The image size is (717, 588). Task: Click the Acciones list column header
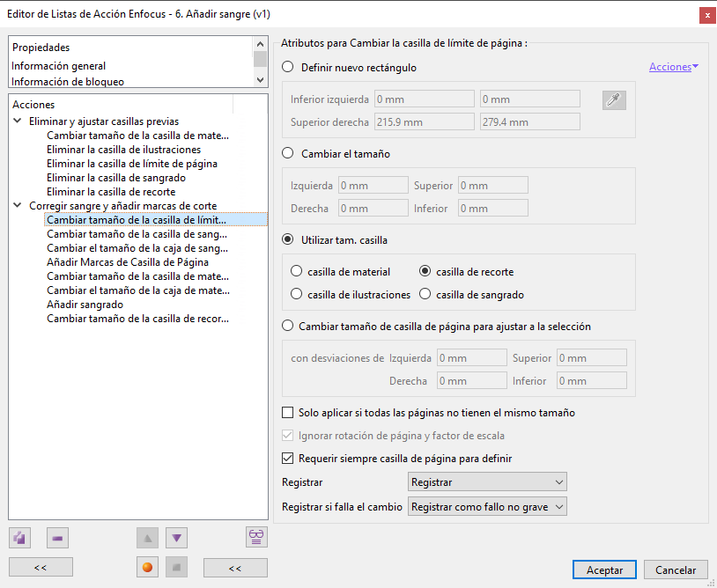122,104
